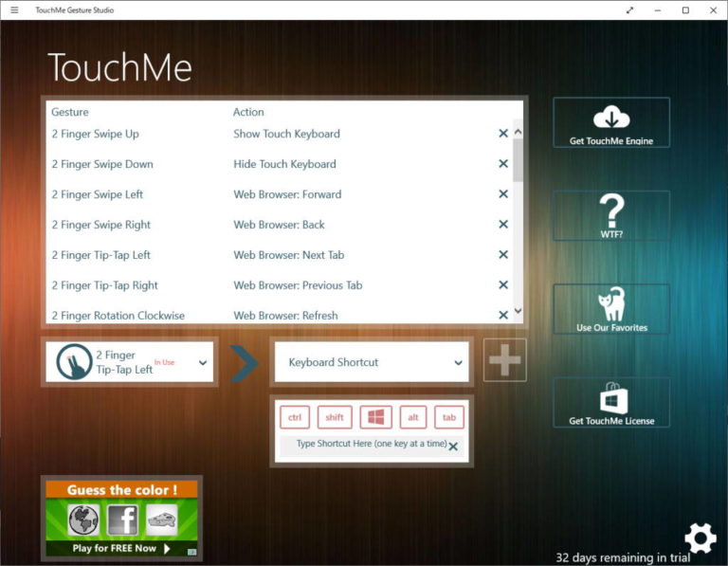Toggle the Windows logo modifier key
The height and width of the screenshot is (566, 728).
pos(376,417)
